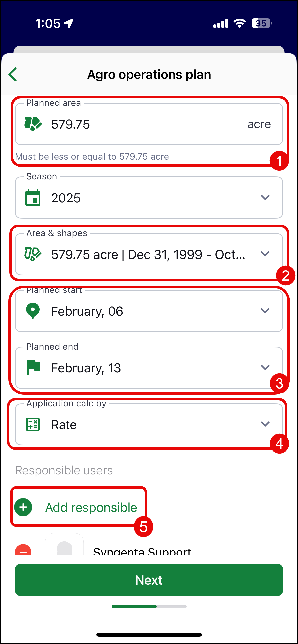Image resolution: width=298 pixels, height=644 pixels.
Task: Tap the planned area field icon
Action: click(x=33, y=124)
